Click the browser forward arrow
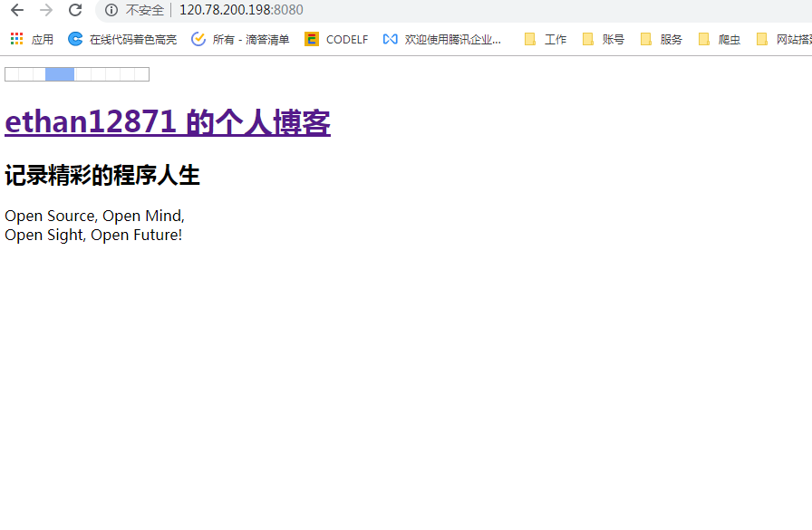The height and width of the screenshot is (530, 812). click(46, 10)
